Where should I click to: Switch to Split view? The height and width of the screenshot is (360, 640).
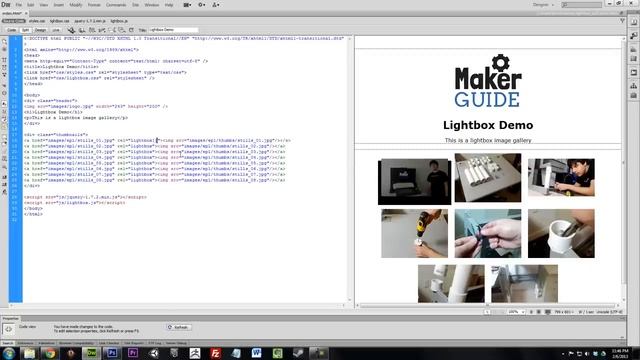click(x=25, y=30)
